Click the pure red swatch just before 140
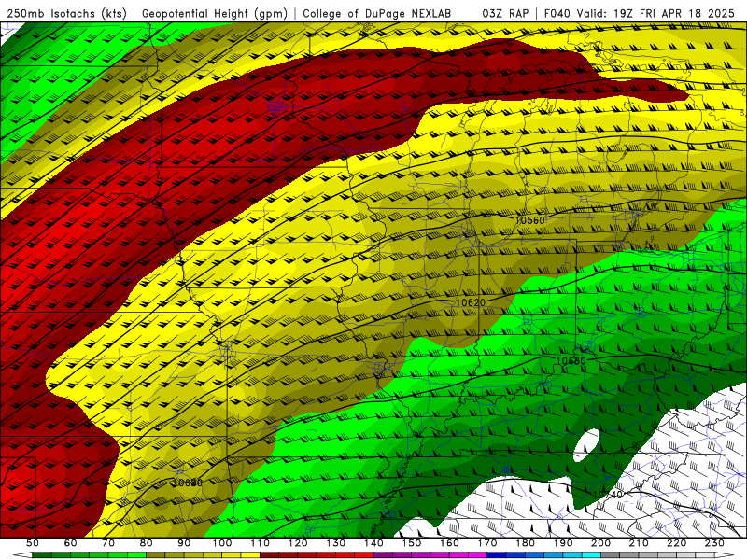The width and height of the screenshot is (747, 560). click(364, 555)
